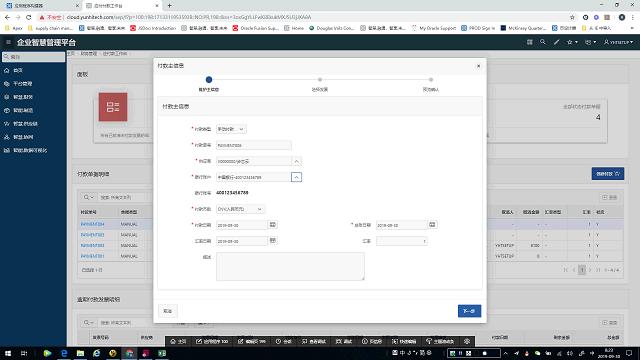Open the Windows Start menu

tap(8, 353)
